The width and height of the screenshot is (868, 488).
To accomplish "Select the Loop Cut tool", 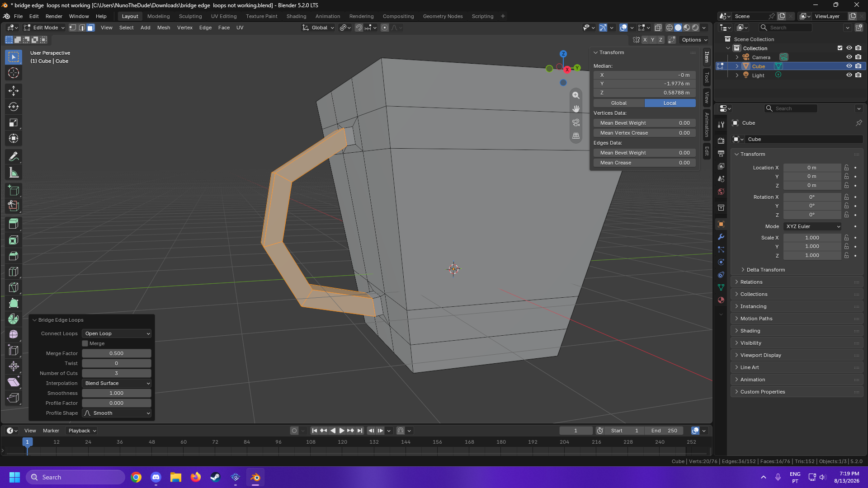I will (14, 272).
